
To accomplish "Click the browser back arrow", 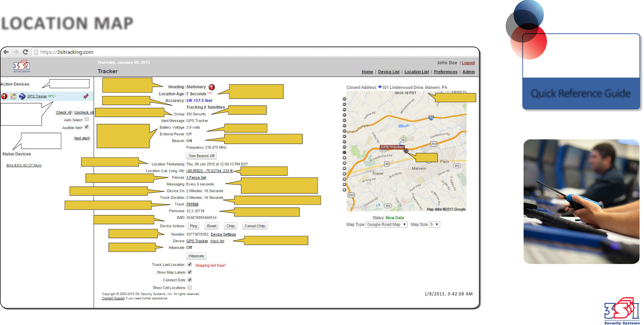I will (x=6, y=52).
